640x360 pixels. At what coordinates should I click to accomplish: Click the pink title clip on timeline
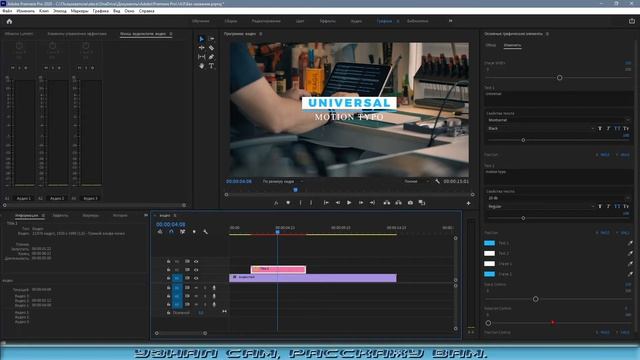[x=278, y=269]
